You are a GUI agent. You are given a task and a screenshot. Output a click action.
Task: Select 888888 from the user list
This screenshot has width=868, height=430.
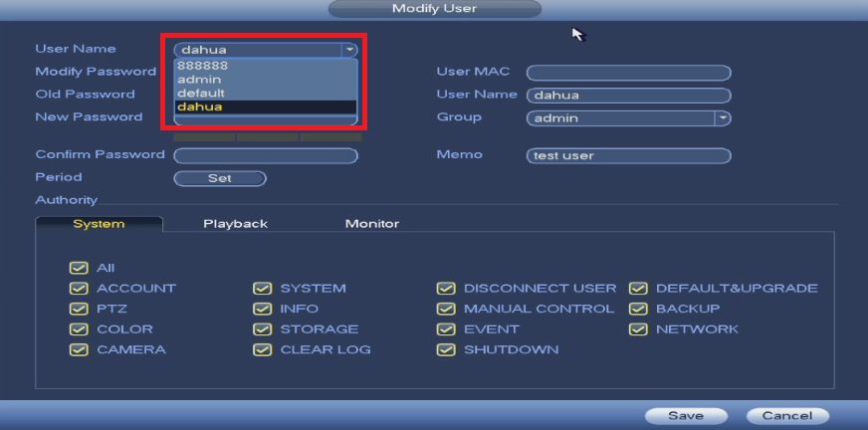[266, 66]
